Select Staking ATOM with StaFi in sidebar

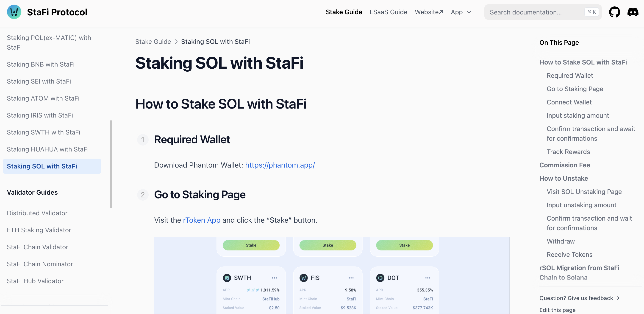point(43,98)
